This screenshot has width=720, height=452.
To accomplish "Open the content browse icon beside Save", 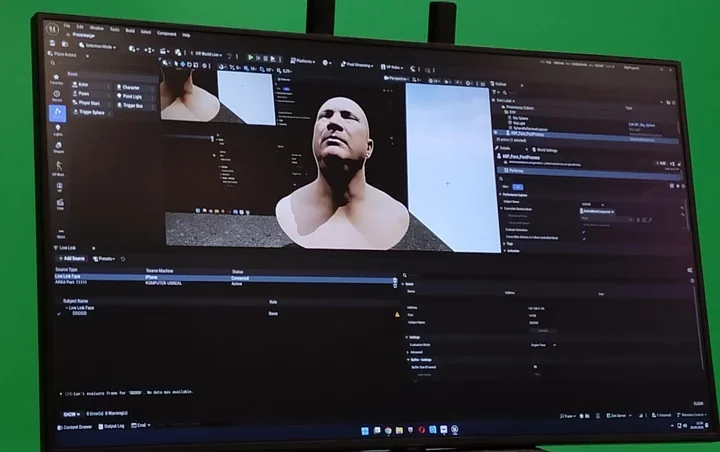I will [65, 44].
